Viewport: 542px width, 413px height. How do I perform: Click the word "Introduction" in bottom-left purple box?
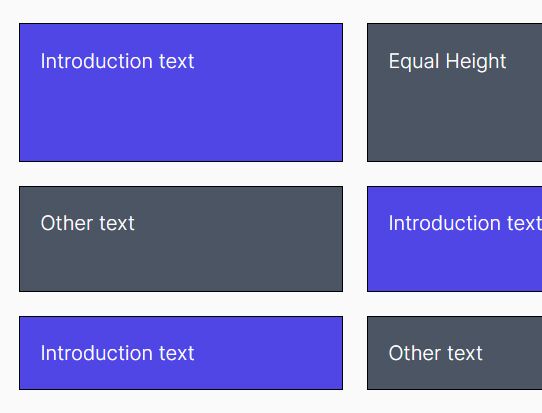pos(96,353)
